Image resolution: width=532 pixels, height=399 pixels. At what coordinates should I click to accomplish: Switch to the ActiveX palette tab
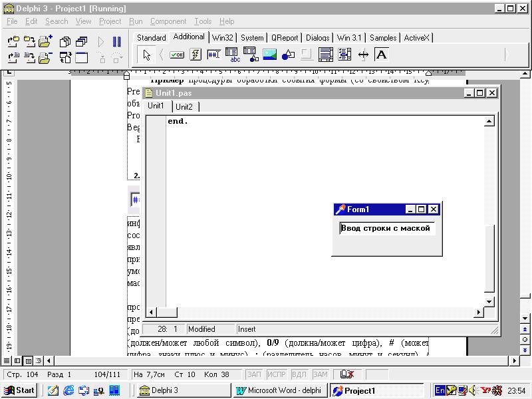pos(417,38)
